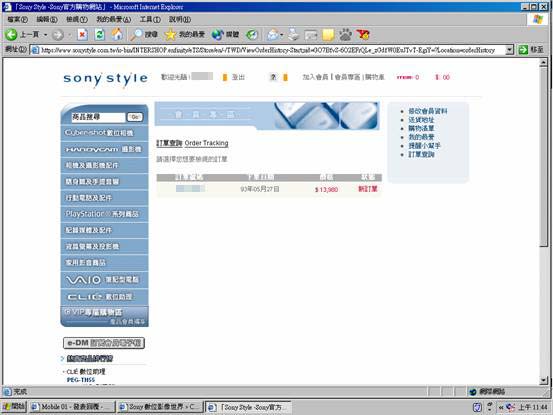Image resolution: width=553 pixels, height=415 pixels.
Task: Click the Mail envelope toolbar icon
Action: click(x=273, y=35)
